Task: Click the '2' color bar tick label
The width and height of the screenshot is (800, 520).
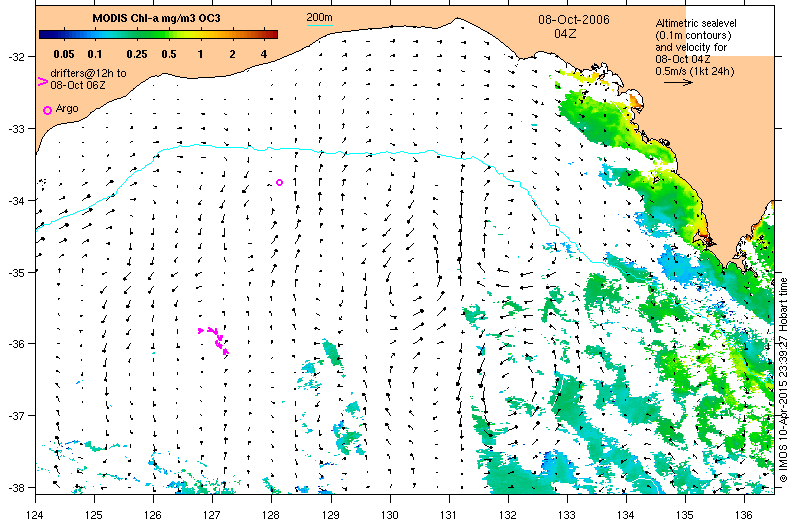Action: click(x=233, y=54)
